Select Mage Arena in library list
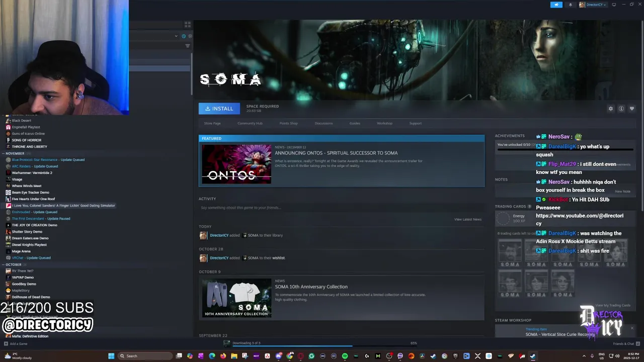The height and width of the screenshot is (362, 644). (x=21, y=251)
